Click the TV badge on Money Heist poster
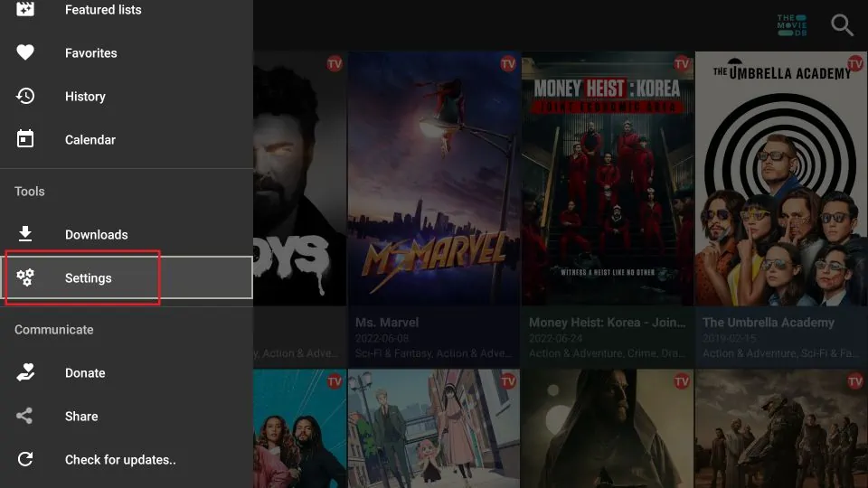This screenshot has height=488, width=868. [682, 63]
